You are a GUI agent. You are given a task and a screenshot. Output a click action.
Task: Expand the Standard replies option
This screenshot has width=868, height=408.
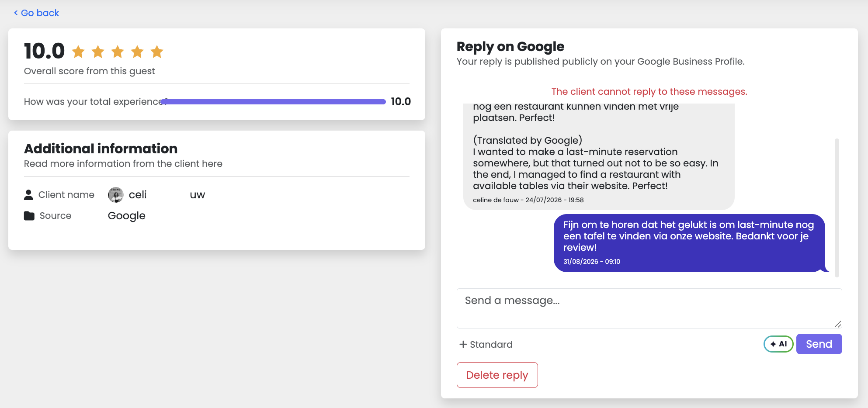pos(486,344)
